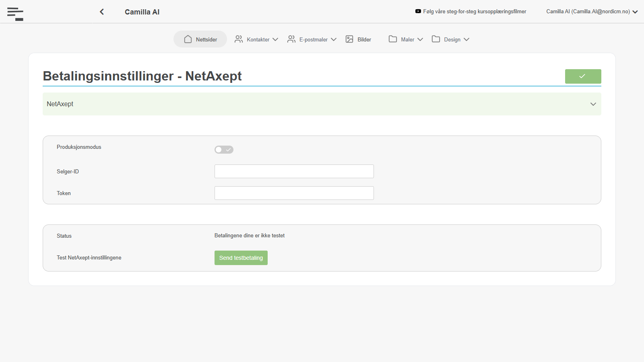
Task: Go back with the left arrow
Action: click(102, 12)
